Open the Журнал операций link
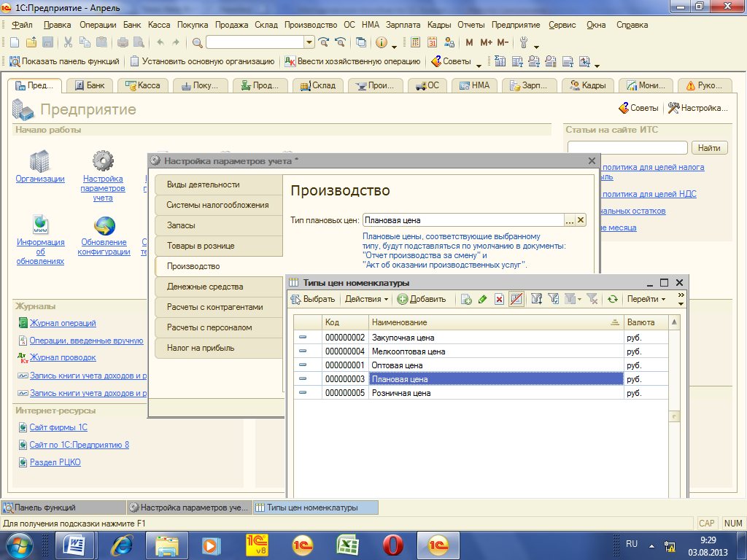 (63, 323)
